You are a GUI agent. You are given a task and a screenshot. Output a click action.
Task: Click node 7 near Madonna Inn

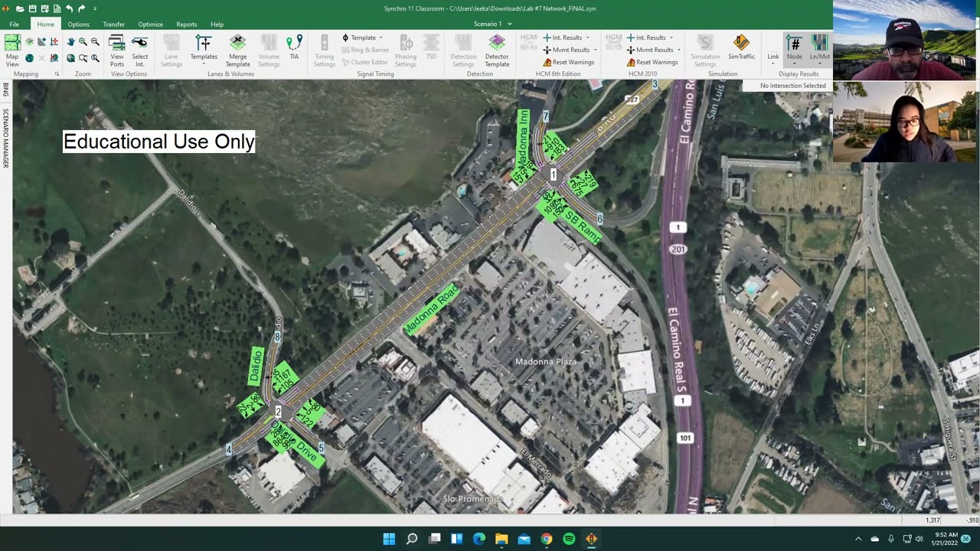(546, 116)
